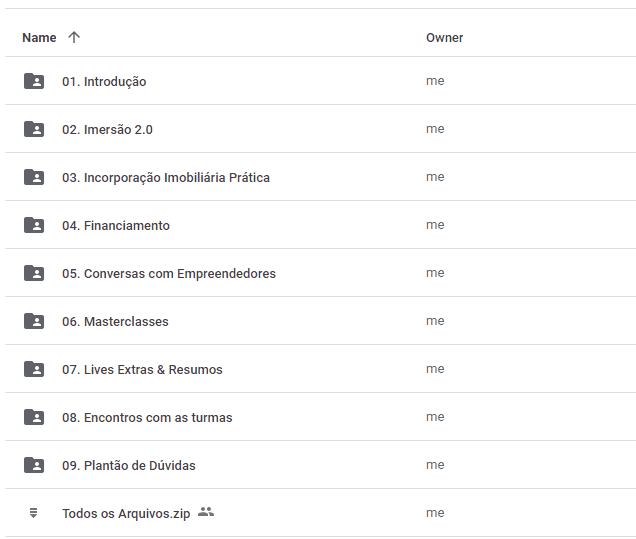Click the owner cell of 02. Imersão 2.0
This screenshot has width=636, height=539.
point(435,129)
